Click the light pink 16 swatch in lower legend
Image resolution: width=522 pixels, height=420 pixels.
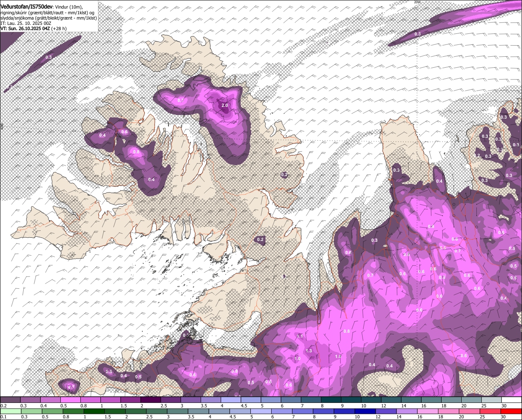(428, 411)
